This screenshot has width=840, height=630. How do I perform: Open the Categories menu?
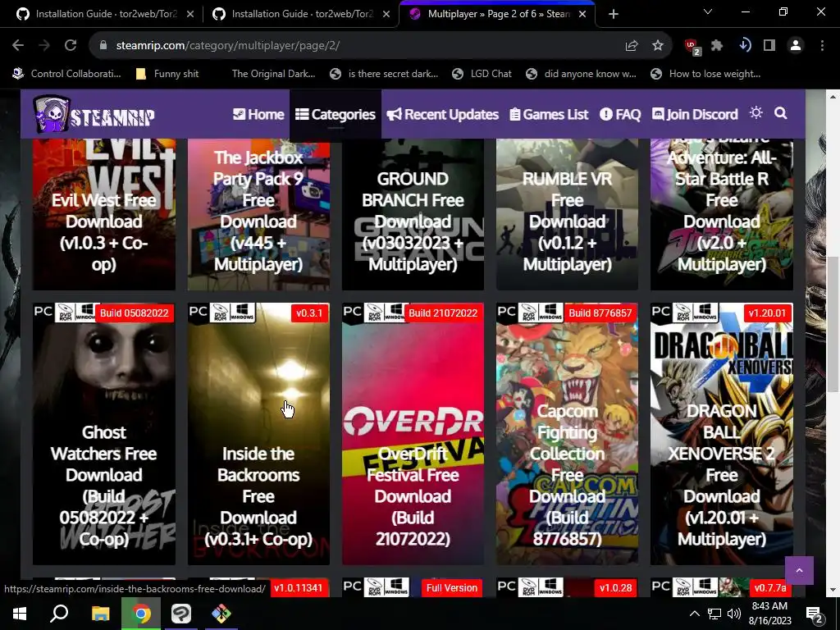336,114
